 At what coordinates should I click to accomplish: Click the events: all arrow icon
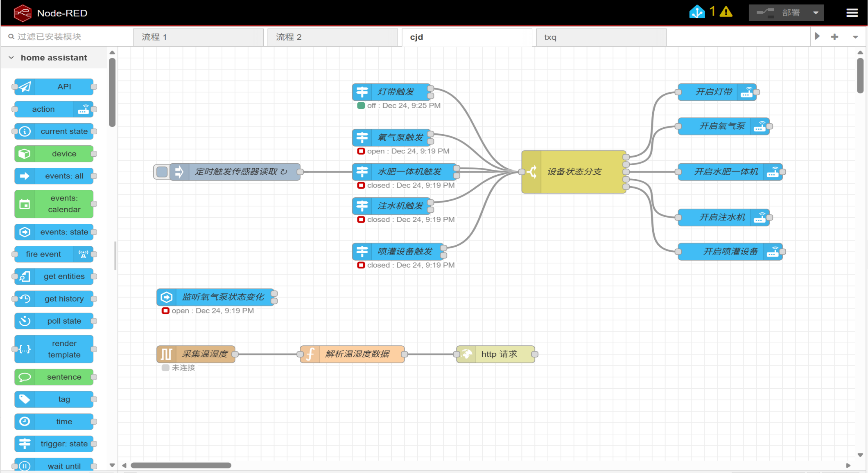tap(25, 176)
